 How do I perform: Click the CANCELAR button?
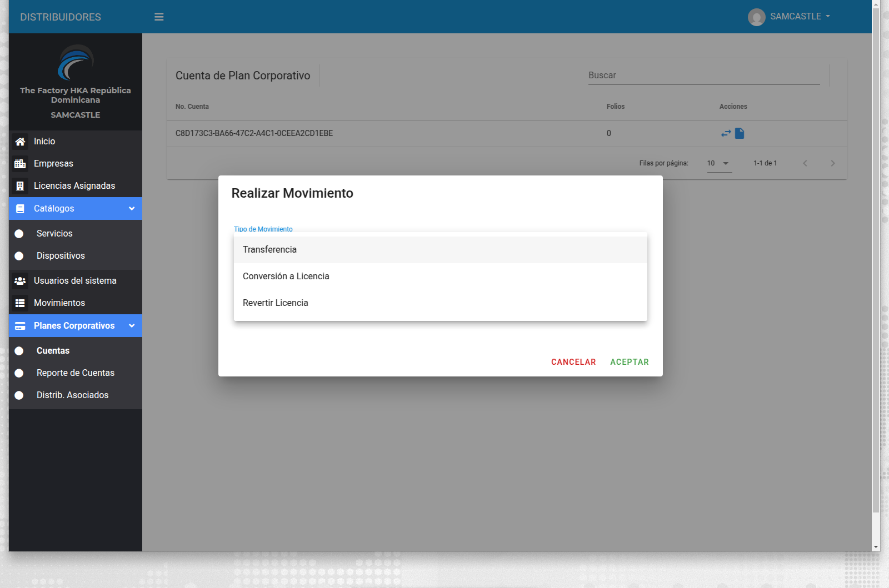573,362
